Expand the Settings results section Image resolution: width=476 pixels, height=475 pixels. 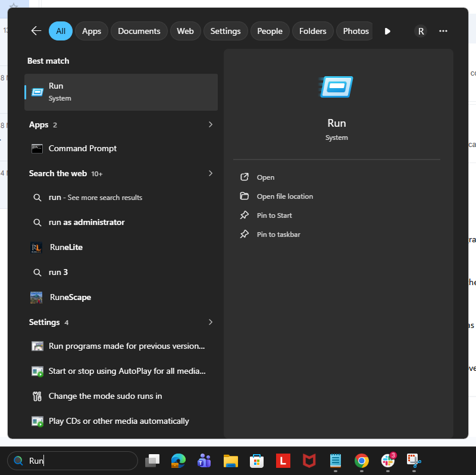tap(211, 322)
